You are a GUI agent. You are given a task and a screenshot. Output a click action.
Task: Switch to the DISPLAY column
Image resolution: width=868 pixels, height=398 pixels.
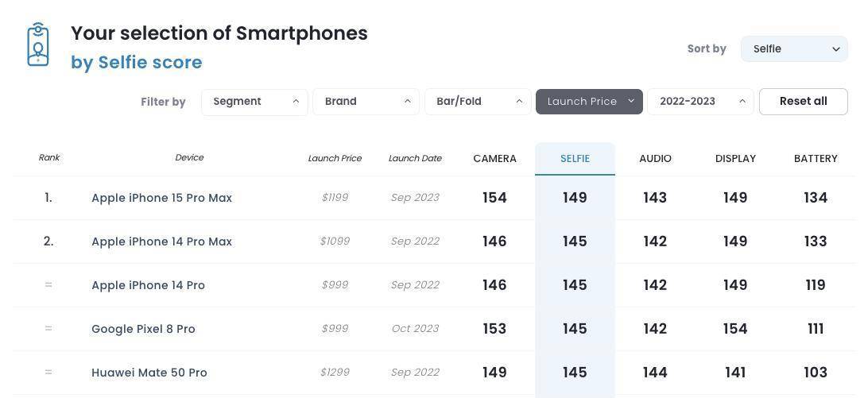(x=735, y=159)
